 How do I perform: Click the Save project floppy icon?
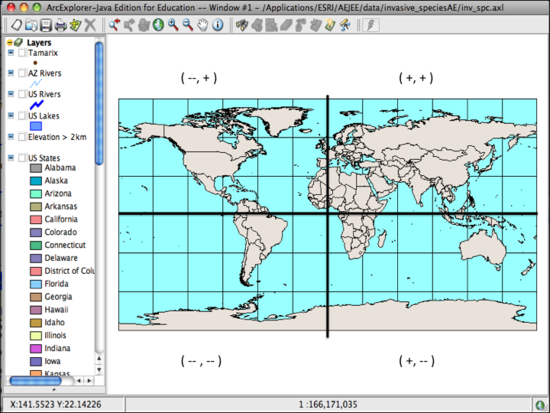46,25
